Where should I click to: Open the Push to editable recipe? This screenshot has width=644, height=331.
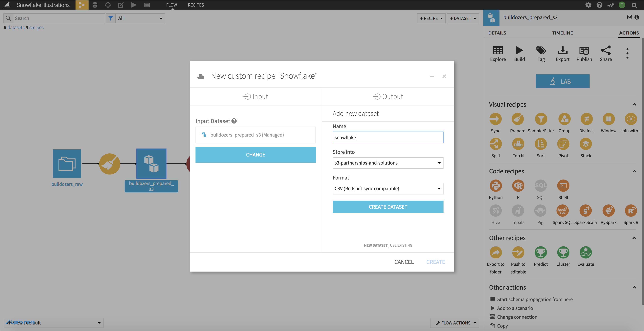pos(518,253)
